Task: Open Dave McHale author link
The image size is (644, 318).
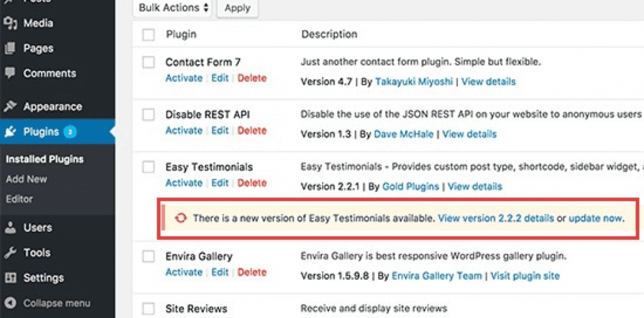Action: [x=404, y=134]
